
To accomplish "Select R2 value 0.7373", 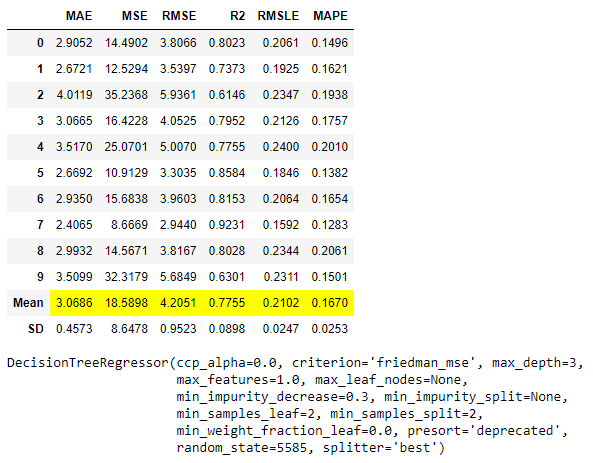I will pos(227,69).
